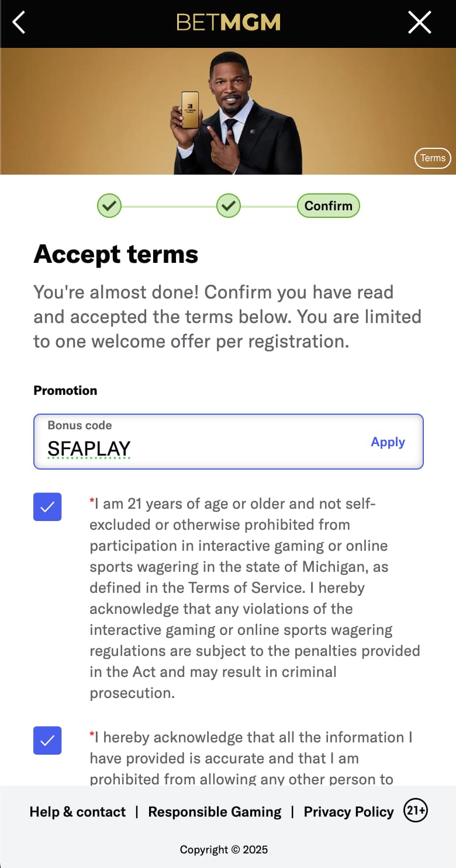
Task: Tap the promotional banner image
Action: click(x=228, y=111)
